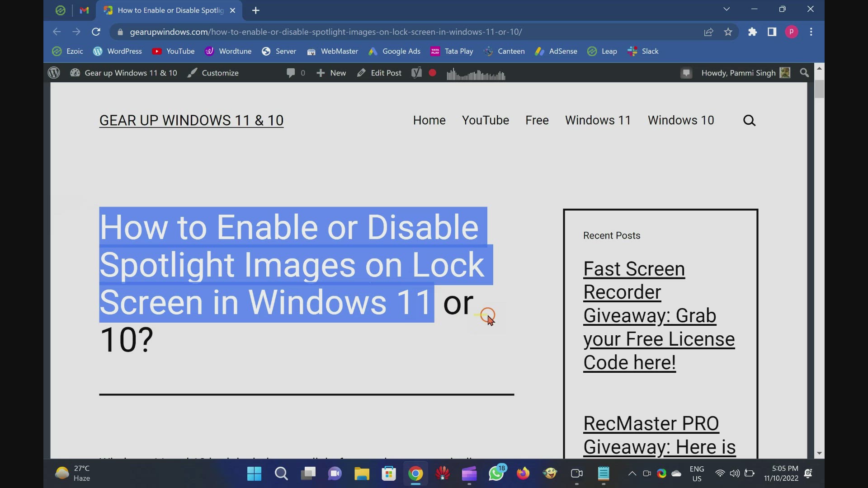Click the Gmail pinned tab icon

click(x=84, y=10)
